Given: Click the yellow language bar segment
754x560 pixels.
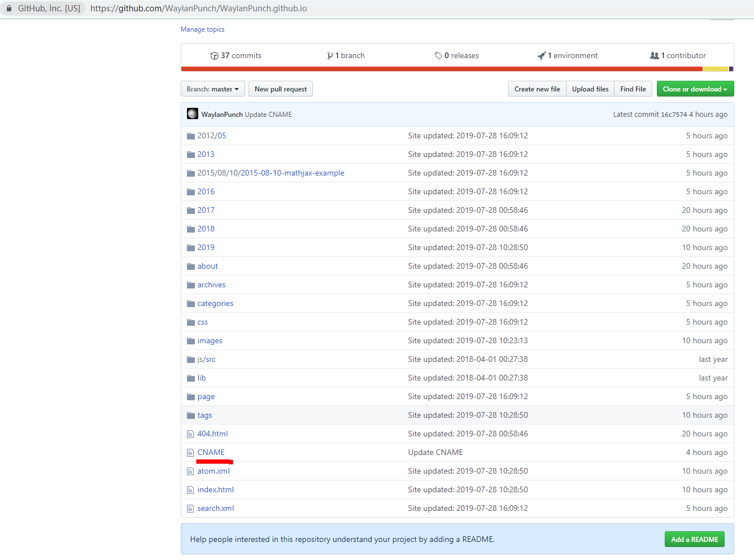Looking at the screenshot, I should pyautogui.click(x=716, y=69).
